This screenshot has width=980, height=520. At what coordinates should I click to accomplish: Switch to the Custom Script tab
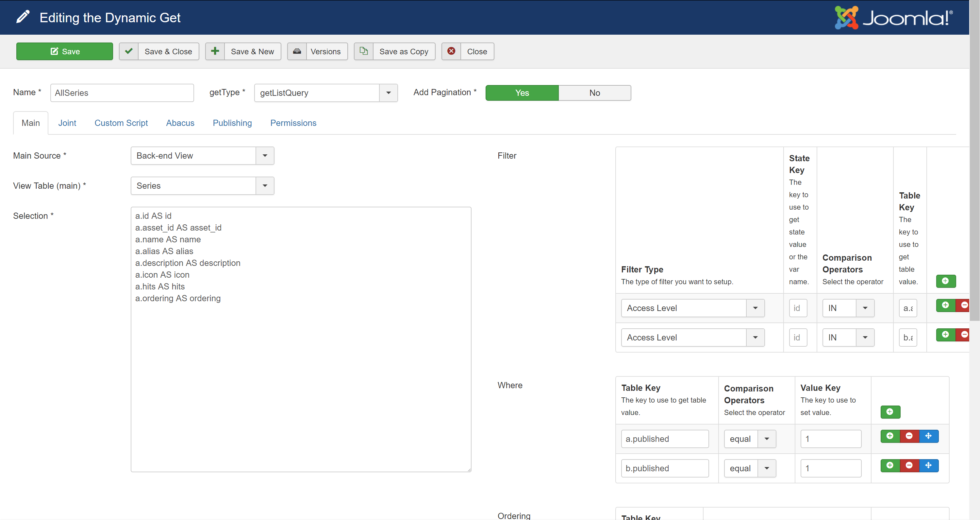coord(121,123)
